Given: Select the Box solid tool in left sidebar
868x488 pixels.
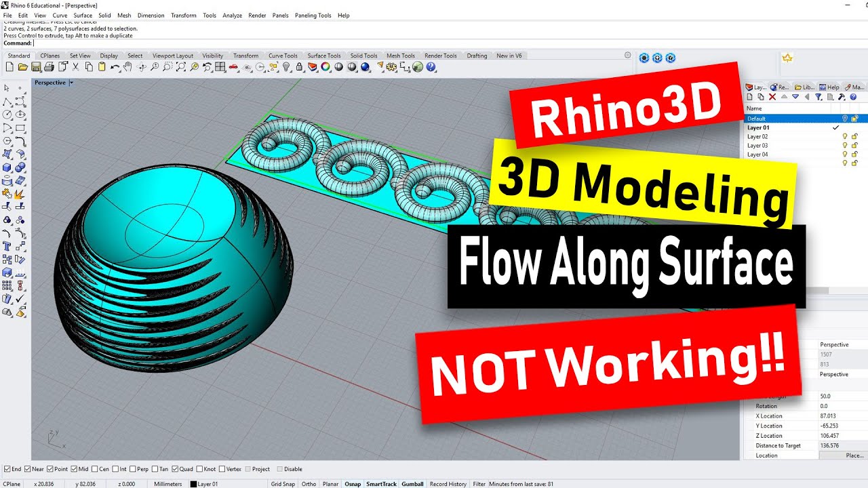Looking at the screenshot, I should (x=7, y=167).
